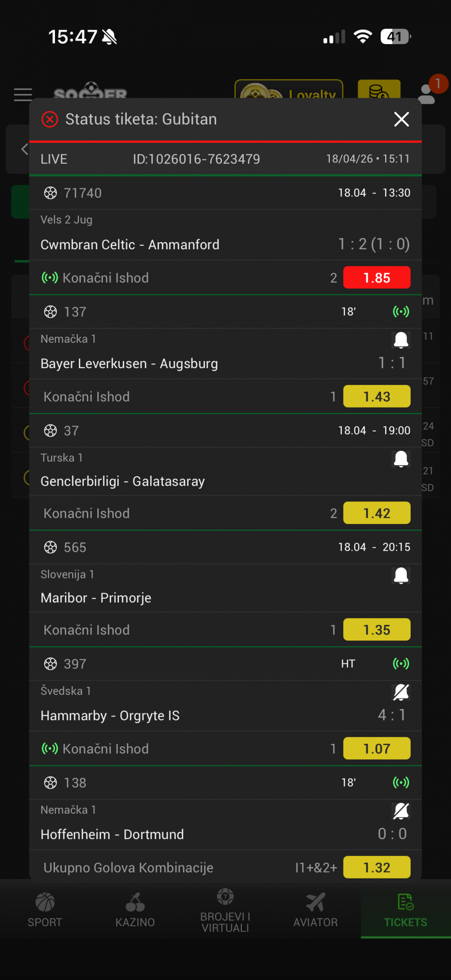451x980 pixels.
Task: Close the ticket status popup
Action: 401,119
